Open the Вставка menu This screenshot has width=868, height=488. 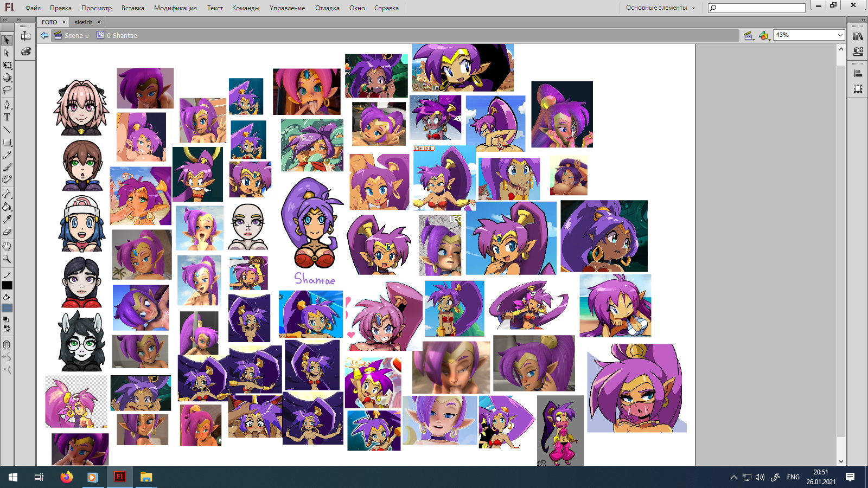(133, 8)
